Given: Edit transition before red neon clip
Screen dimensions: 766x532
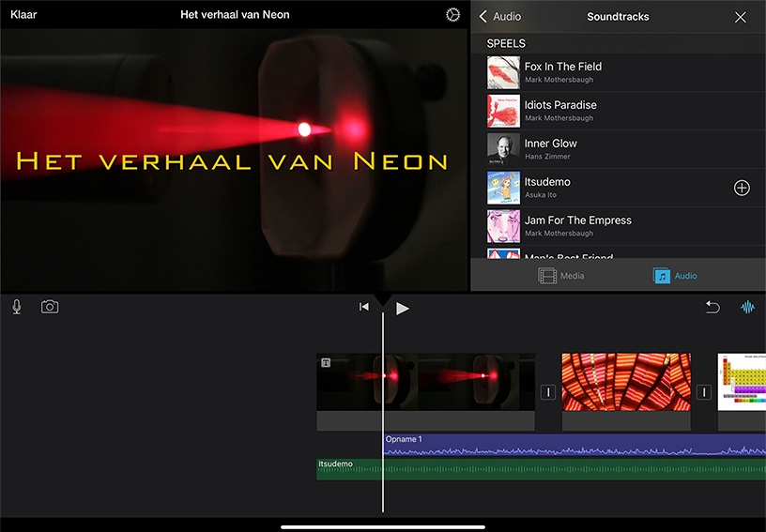Looking at the screenshot, I should pos(548,392).
